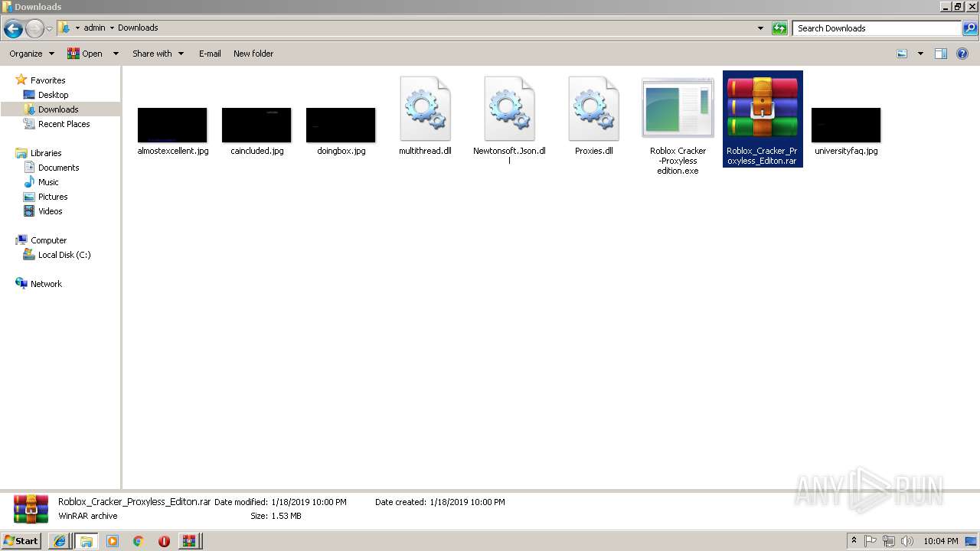Select the almostexcellent.jpg thumbnail
The image size is (980, 551).
(x=172, y=125)
